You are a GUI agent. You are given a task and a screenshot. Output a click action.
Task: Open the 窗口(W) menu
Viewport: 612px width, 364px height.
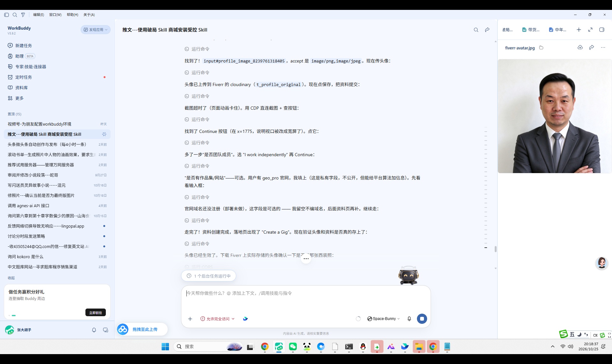point(55,15)
